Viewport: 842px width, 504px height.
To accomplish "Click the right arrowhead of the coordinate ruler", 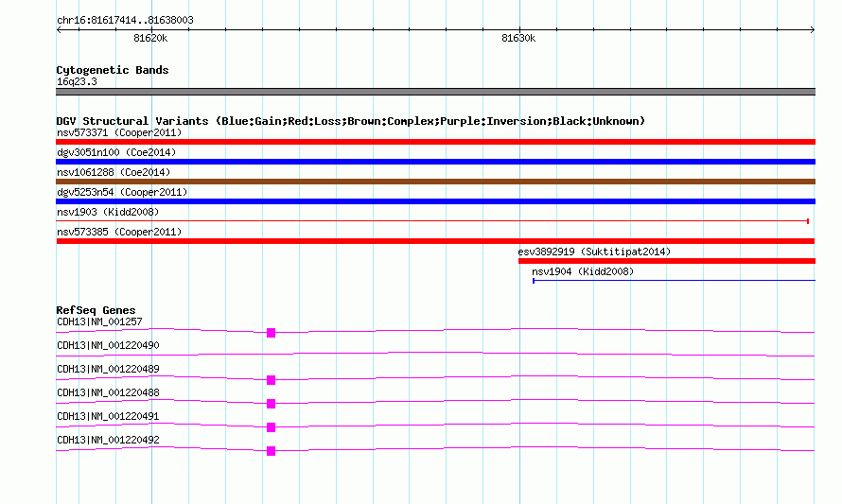I will tap(813, 30).
